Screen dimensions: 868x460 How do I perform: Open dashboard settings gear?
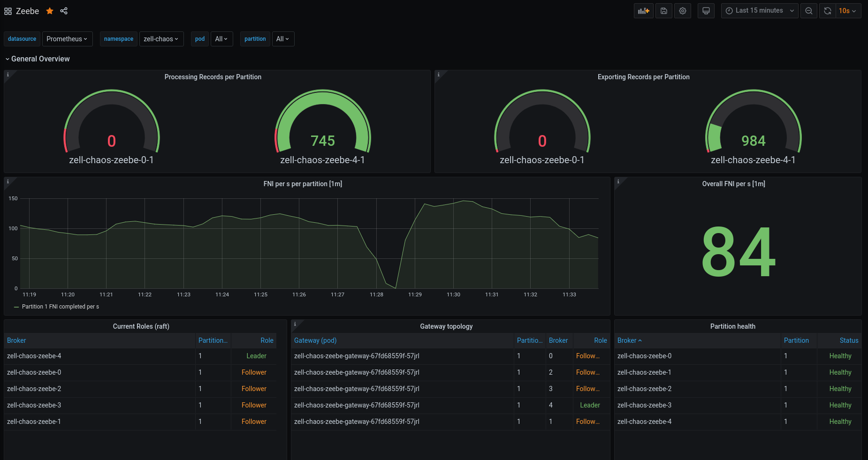click(x=683, y=11)
